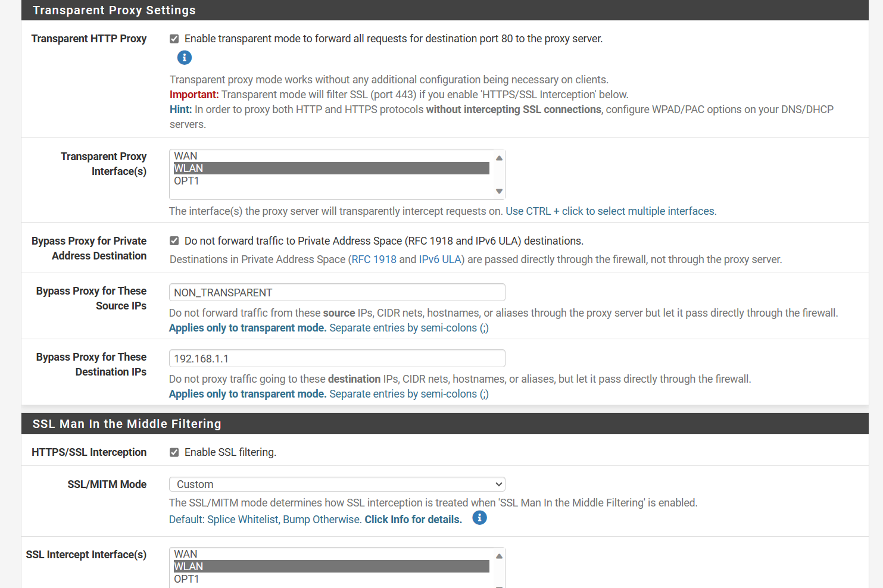This screenshot has width=883, height=588.
Task: Open the SSL/MITM Mode Custom dropdown
Action: 337,484
